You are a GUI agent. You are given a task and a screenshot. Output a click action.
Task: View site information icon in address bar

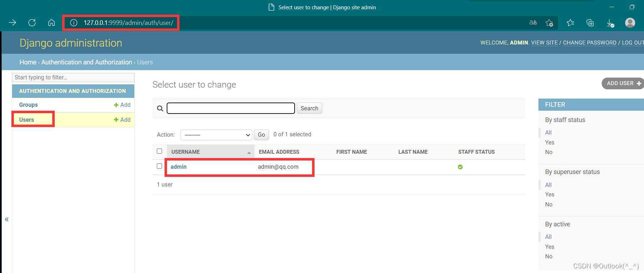pyautogui.click(x=74, y=23)
